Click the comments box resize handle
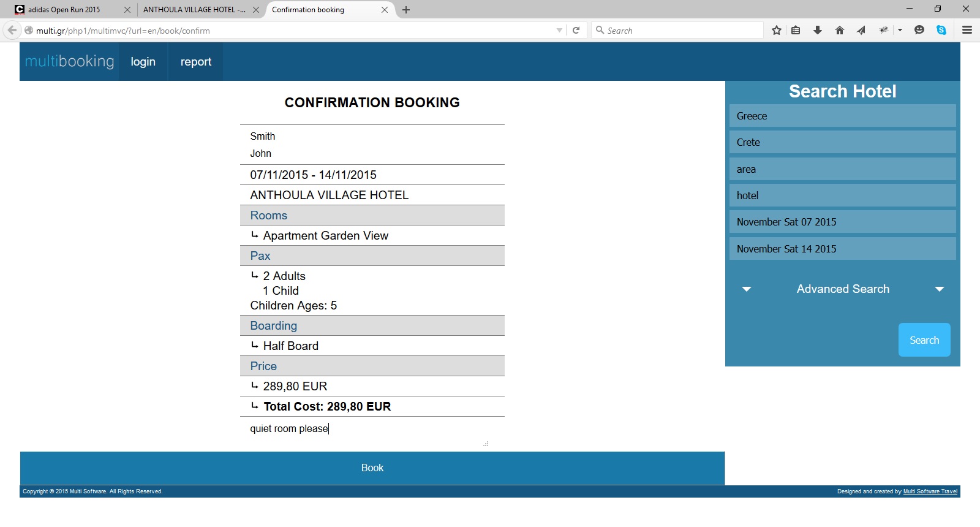 pos(486,444)
